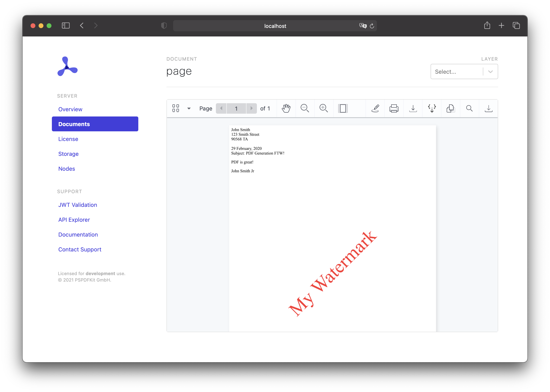Select the hand pan tool
Screen dimensions: 550x392
286,108
